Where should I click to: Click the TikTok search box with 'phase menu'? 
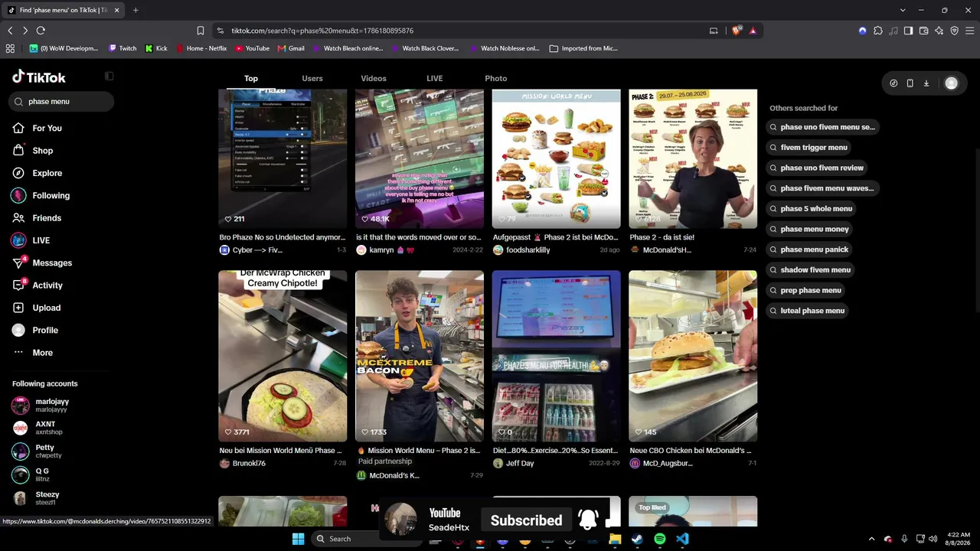click(x=63, y=102)
